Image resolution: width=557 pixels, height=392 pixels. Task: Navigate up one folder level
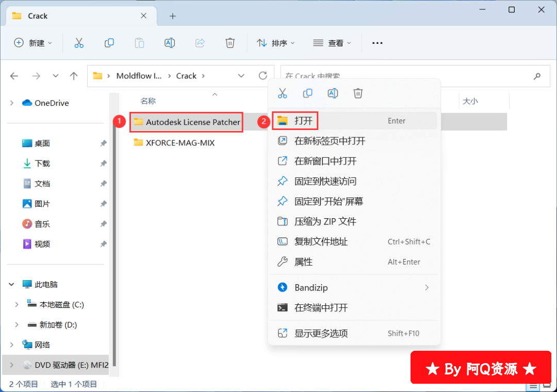point(74,76)
